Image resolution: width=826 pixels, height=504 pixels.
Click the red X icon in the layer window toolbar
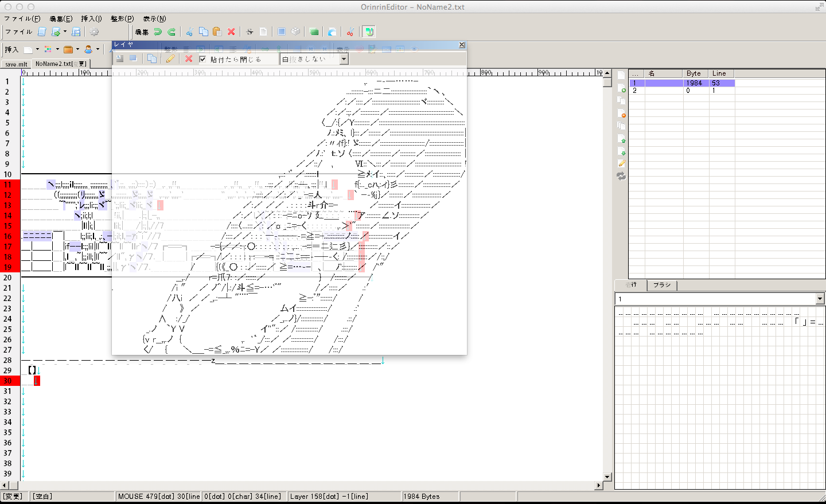pos(189,58)
